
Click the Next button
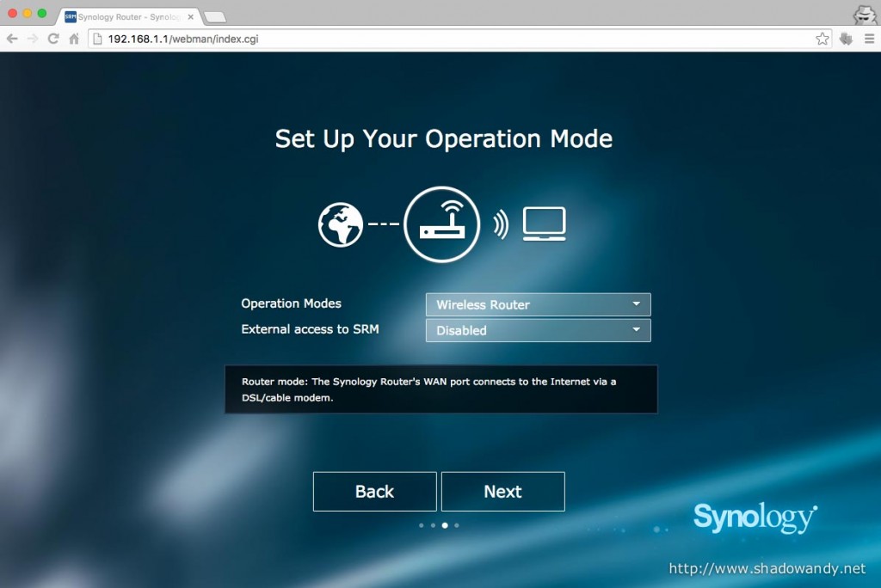pyautogui.click(x=502, y=492)
